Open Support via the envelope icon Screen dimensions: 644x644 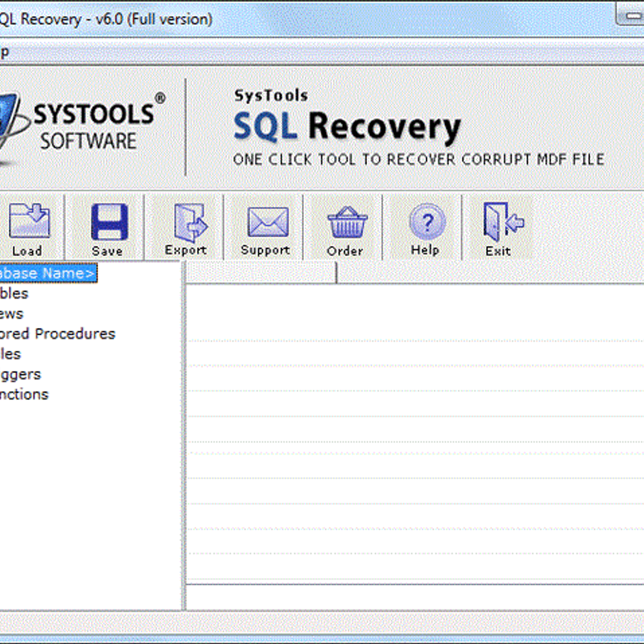pyautogui.click(x=267, y=222)
